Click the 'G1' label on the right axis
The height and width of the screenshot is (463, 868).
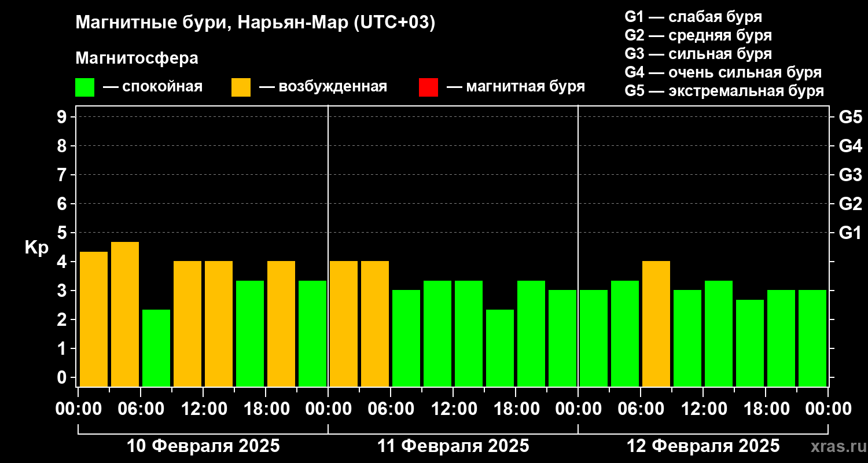(x=850, y=233)
